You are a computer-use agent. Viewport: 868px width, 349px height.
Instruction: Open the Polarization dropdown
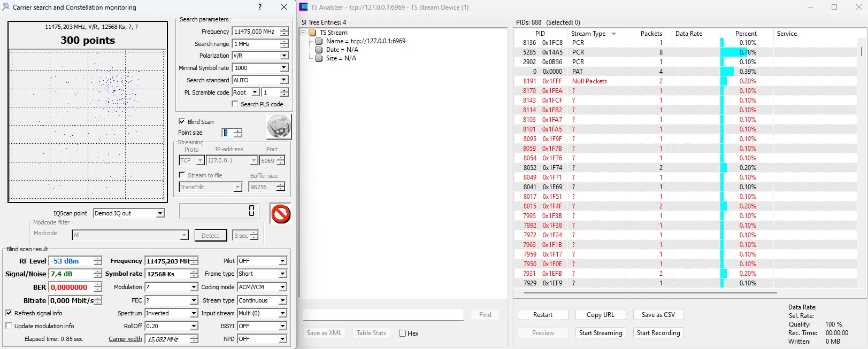283,56
